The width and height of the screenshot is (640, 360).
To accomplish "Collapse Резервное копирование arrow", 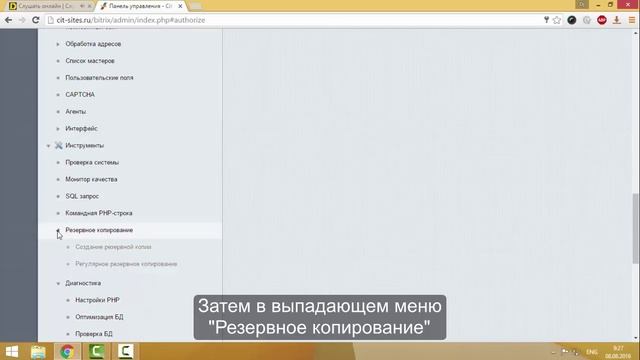I will 58,230.
